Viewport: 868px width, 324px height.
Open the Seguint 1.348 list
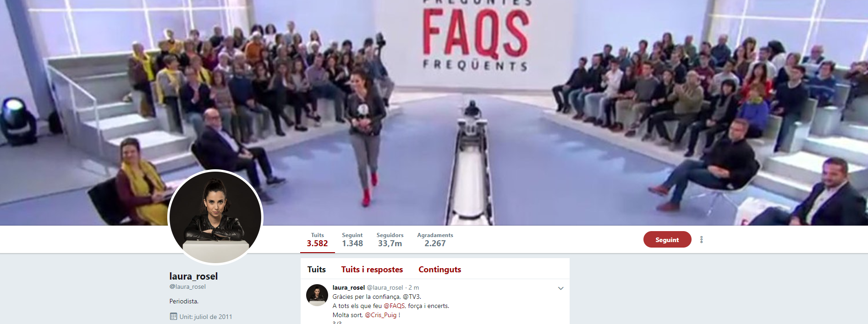[352, 240]
